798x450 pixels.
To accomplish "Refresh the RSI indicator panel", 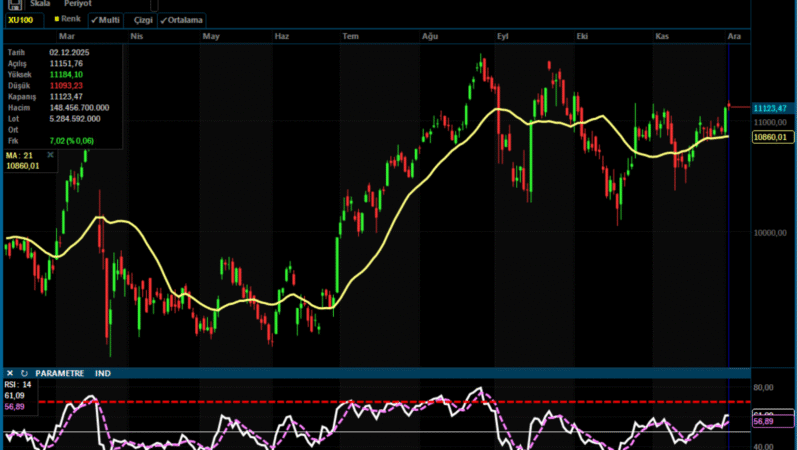I will point(24,373).
